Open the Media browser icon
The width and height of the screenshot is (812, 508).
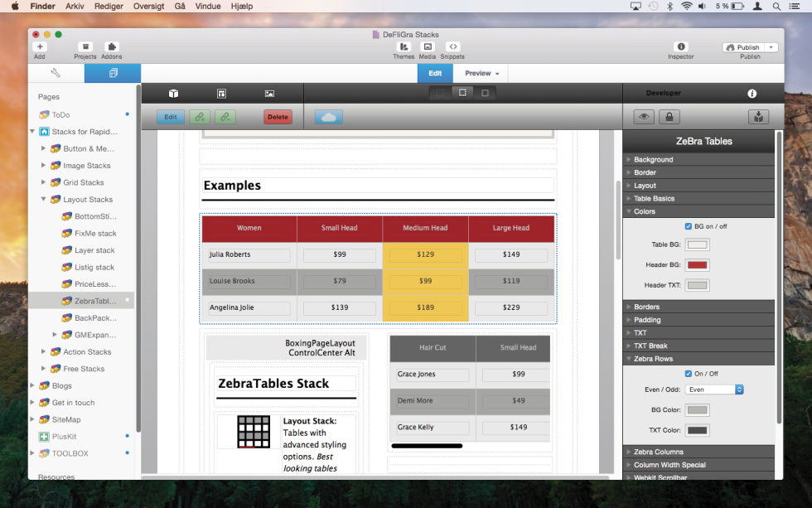tap(428, 46)
